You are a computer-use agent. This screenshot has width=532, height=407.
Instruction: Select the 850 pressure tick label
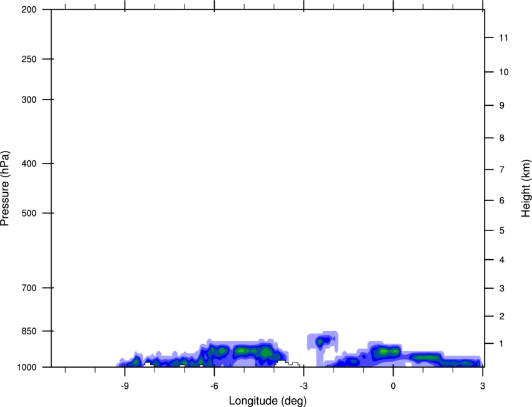(x=29, y=331)
